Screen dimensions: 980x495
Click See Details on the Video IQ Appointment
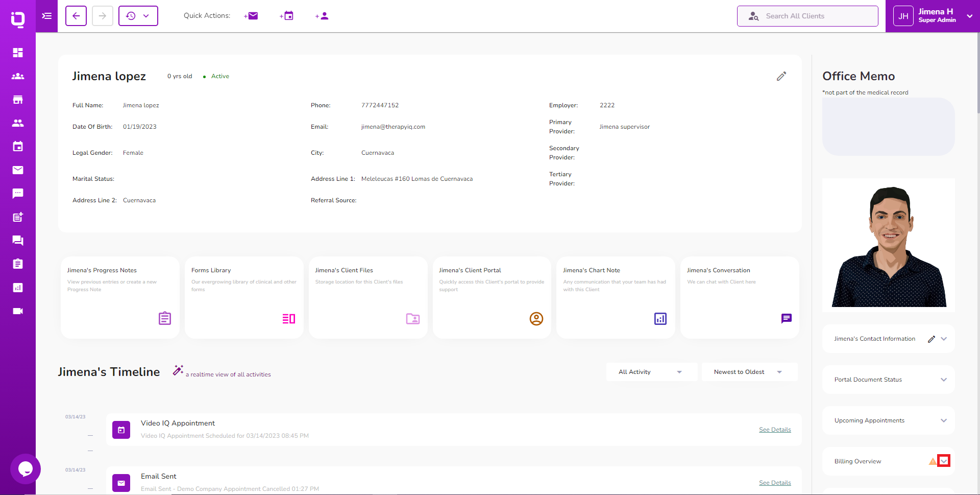coord(775,429)
